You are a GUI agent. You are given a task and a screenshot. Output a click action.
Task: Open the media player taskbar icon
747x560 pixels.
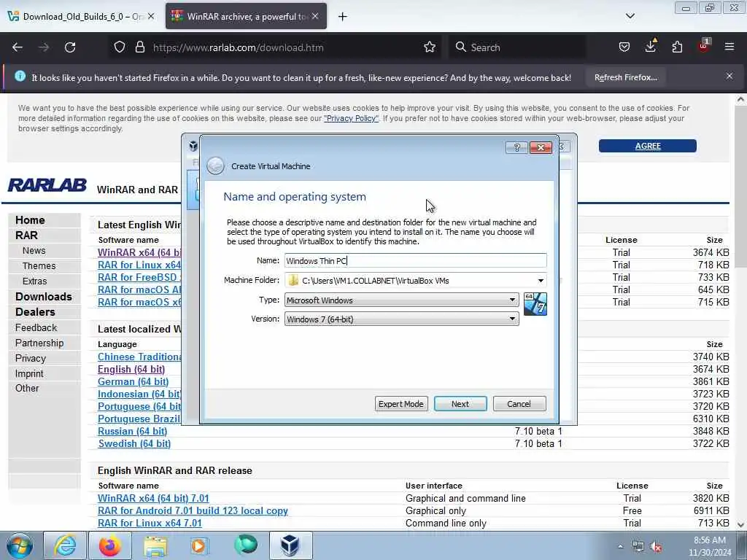click(198, 545)
